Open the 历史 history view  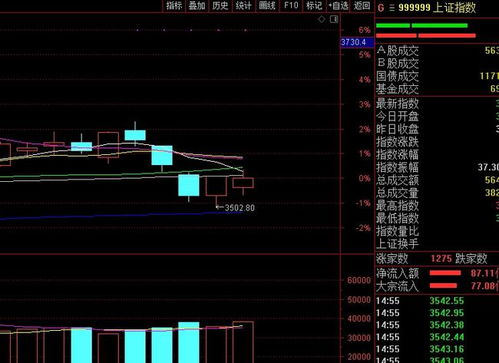pos(220,6)
